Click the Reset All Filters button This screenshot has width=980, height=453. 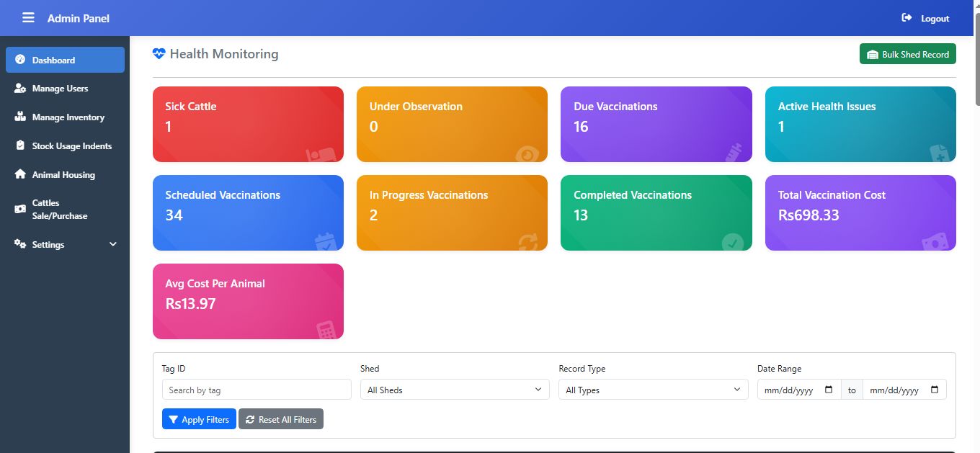281,419
